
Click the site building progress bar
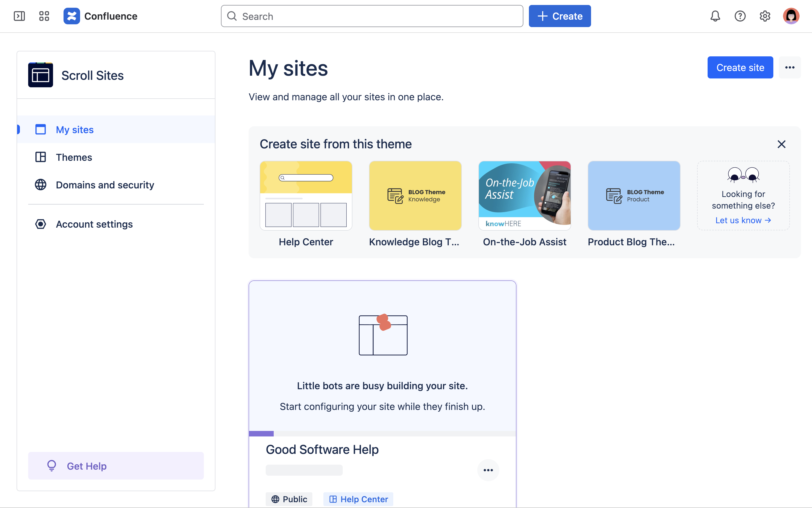382,434
